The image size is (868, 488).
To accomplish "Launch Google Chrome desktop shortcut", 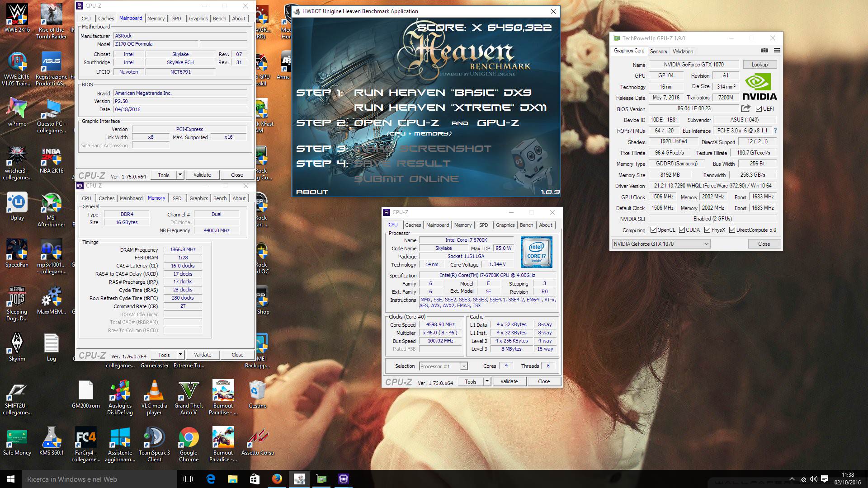I will [189, 444].
